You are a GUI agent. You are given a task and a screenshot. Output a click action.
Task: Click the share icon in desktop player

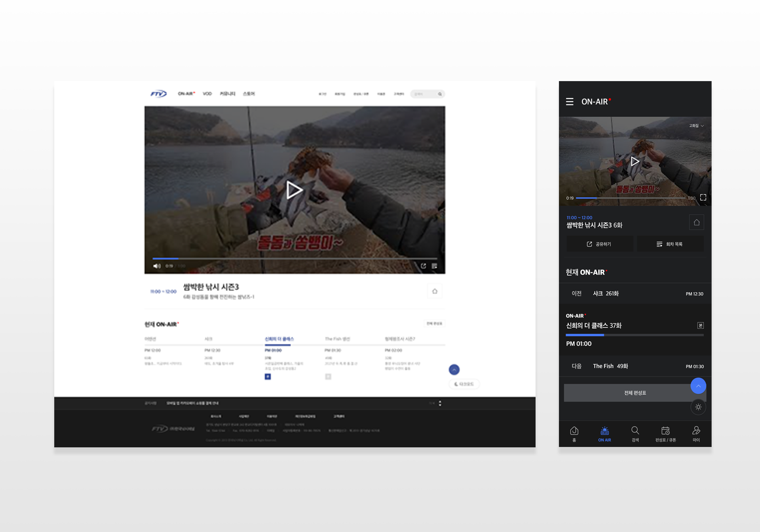[423, 266]
